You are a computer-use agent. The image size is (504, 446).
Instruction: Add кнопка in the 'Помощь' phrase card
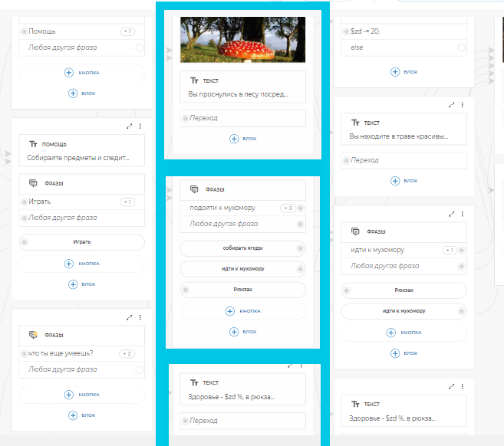coord(82,73)
